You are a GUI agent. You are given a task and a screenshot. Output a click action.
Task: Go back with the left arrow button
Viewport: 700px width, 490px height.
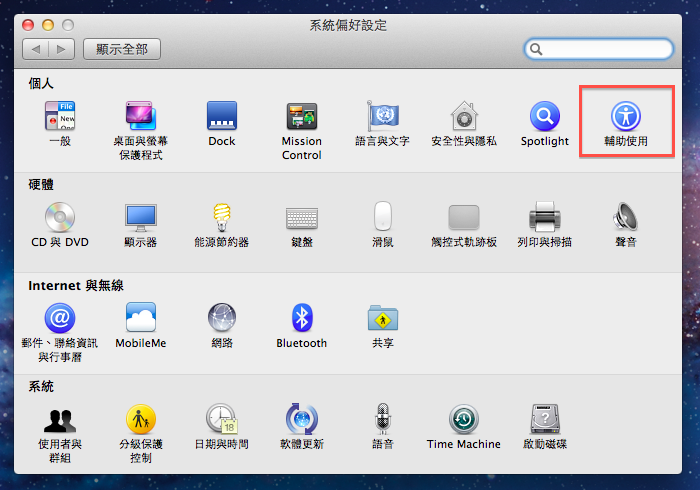[35, 49]
